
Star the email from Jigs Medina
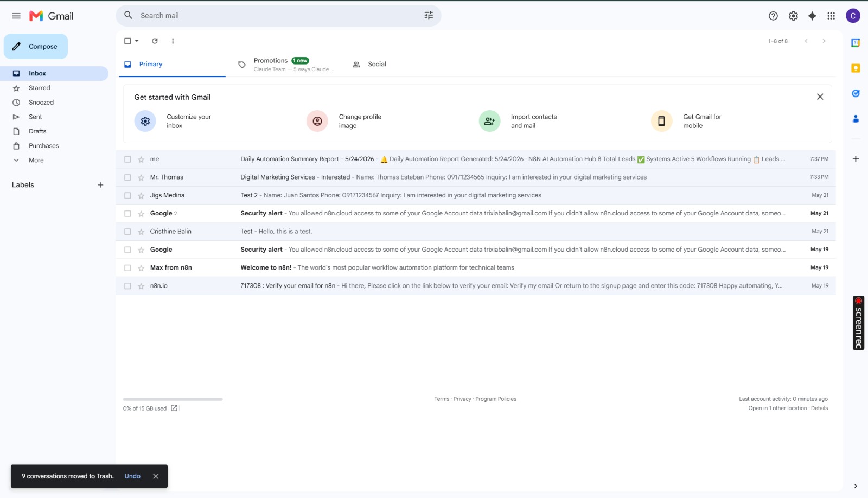coord(141,195)
